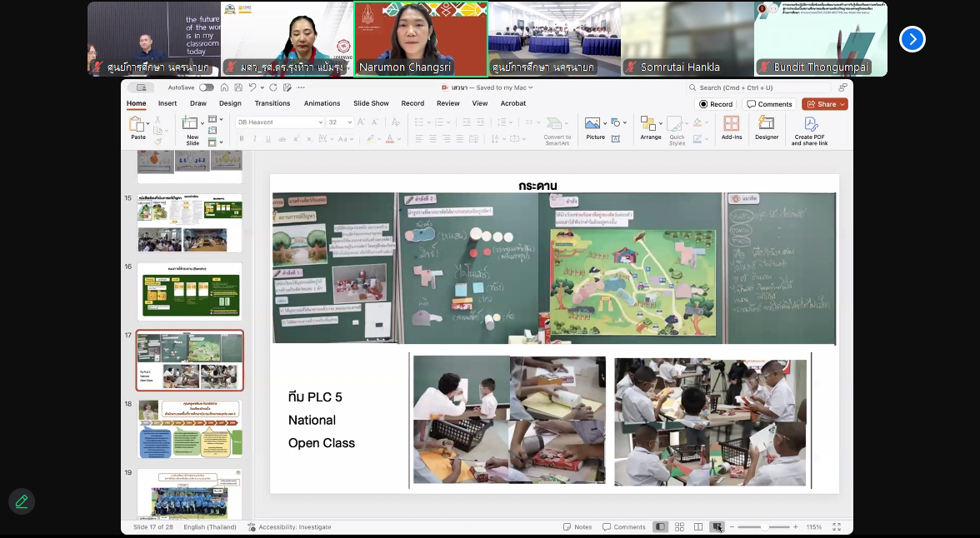Open the font size dropdown
This screenshot has width=980, height=538.
click(x=349, y=122)
